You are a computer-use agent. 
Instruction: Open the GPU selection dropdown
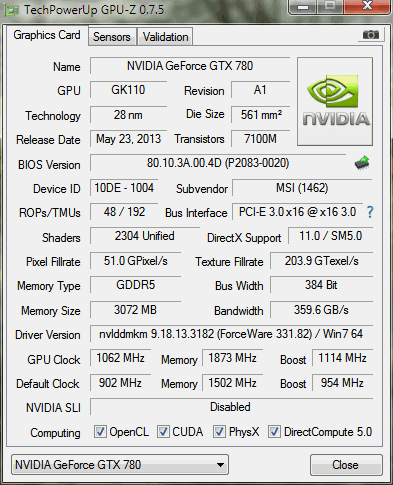click(x=120, y=465)
